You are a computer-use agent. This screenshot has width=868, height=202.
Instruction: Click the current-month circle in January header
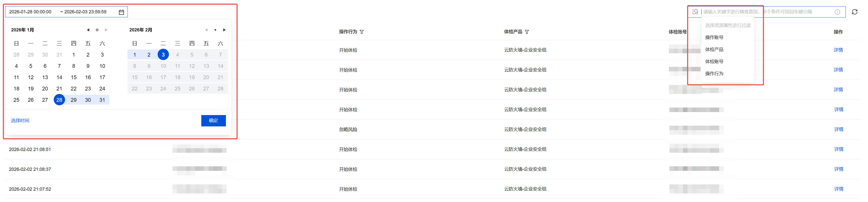point(97,30)
